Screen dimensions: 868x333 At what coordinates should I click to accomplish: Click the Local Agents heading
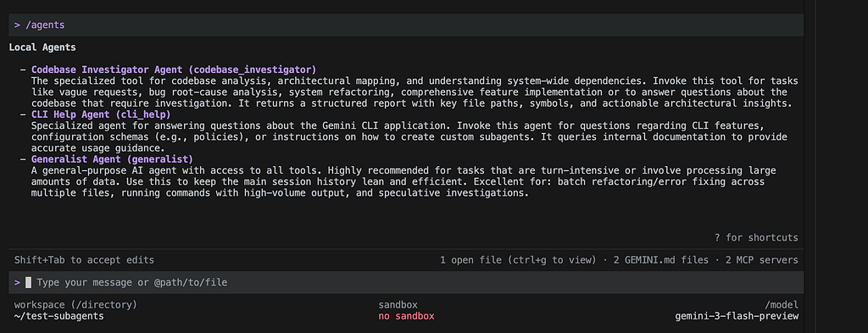pos(42,47)
